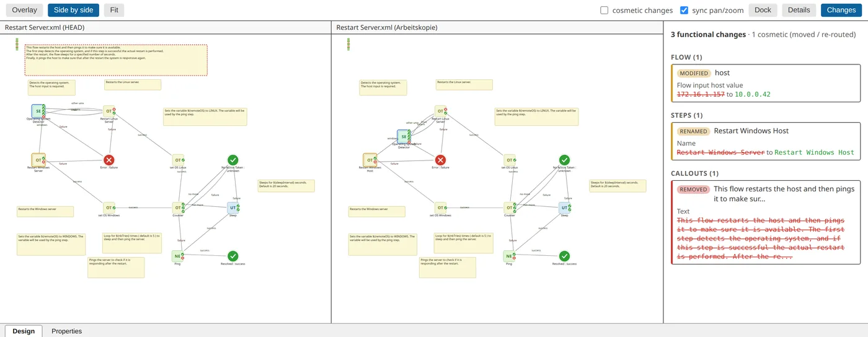Select the Side by side view mode

(73, 10)
